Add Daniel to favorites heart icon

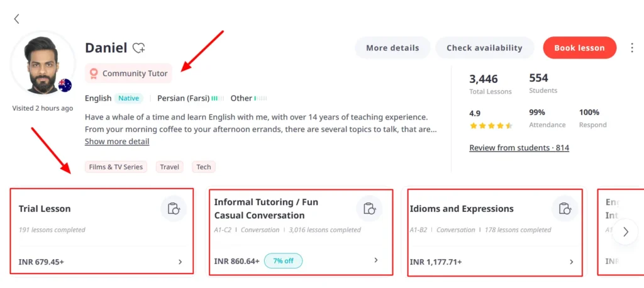[139, 48]
